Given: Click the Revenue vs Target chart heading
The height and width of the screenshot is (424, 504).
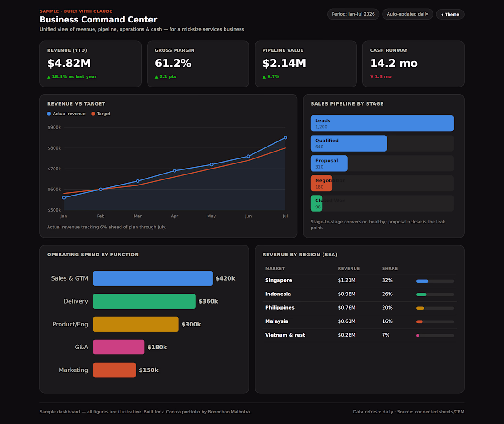Looking at the screenshot, I should pyautogui.click(x=76, y=104).
